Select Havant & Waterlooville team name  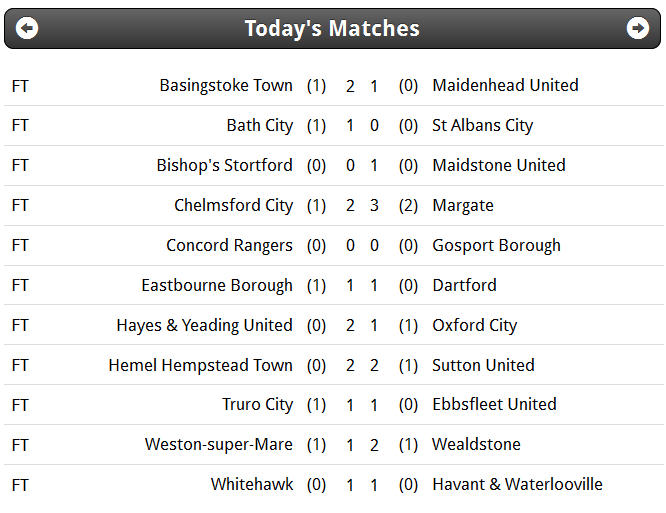[x=517, y=485]
